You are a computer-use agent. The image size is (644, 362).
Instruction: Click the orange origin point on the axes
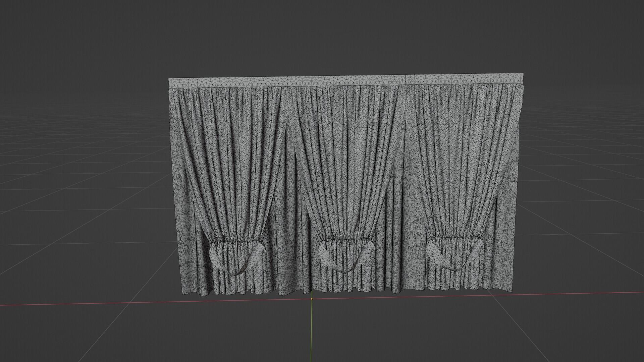click(x=312, y=299)
